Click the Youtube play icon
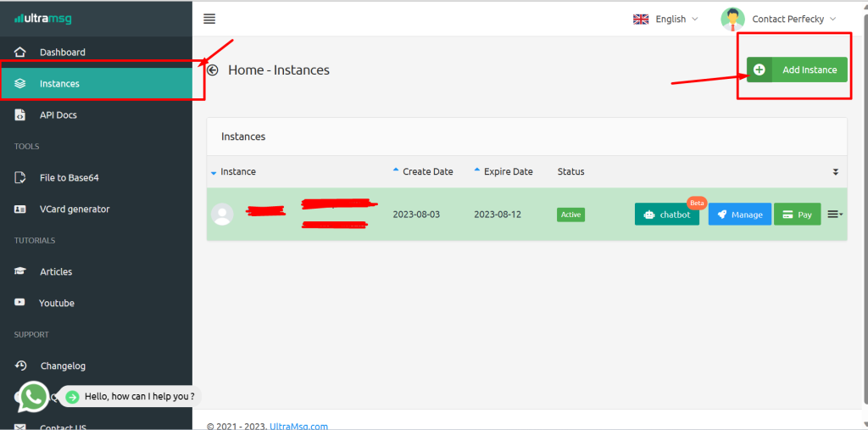868x430 pixels. tap(20, 303)
